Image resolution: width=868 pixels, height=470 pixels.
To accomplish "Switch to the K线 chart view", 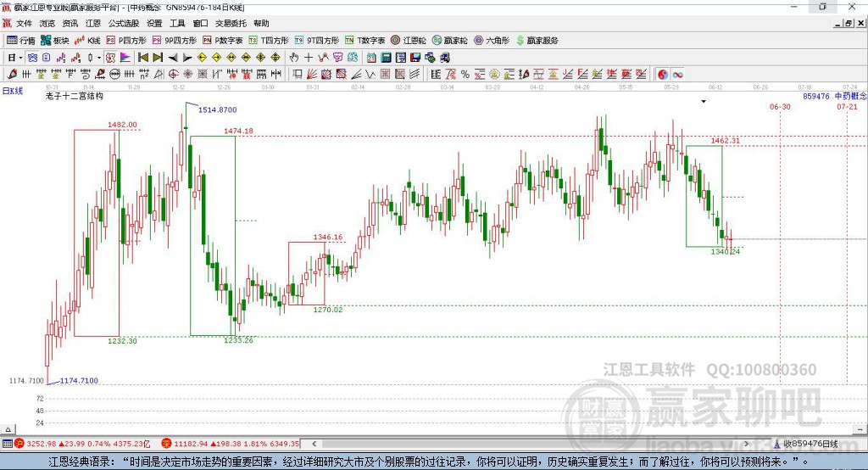I will point(87,41).
